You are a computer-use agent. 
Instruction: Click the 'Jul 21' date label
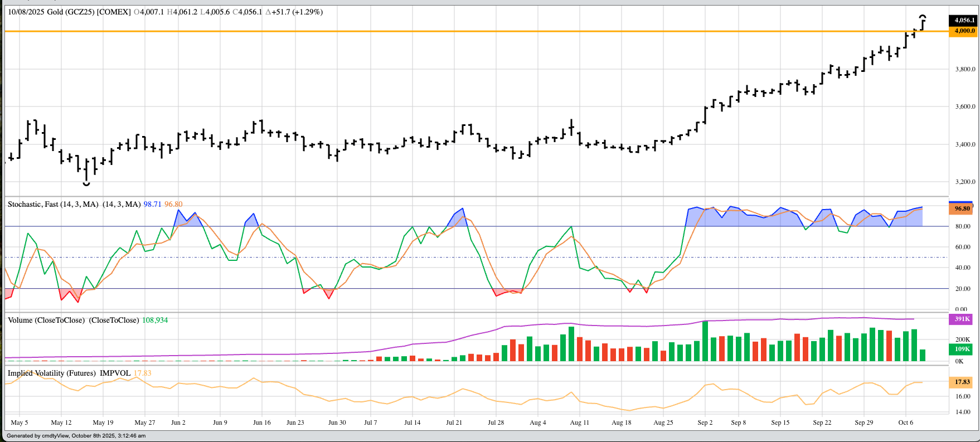coord(454,422)
